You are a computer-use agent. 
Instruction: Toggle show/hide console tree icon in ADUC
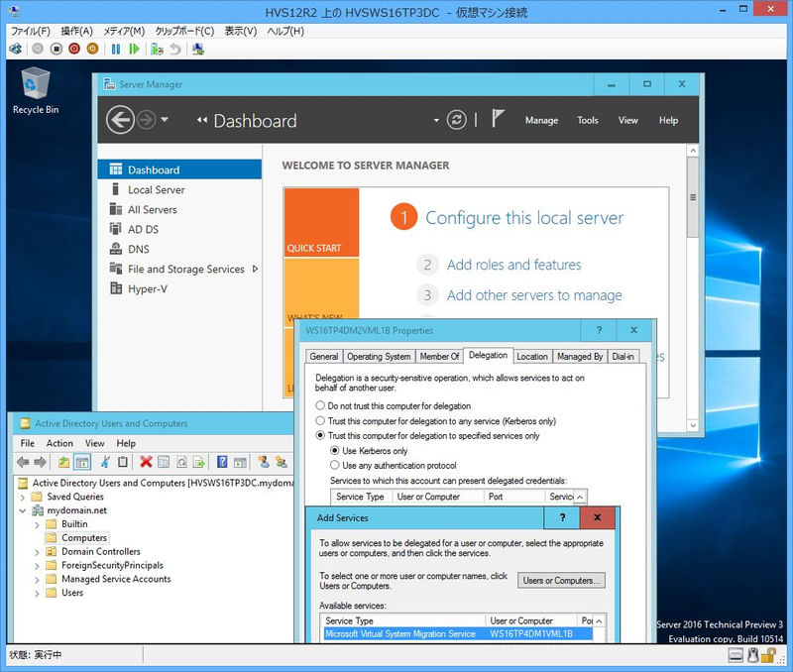point(82,462)
